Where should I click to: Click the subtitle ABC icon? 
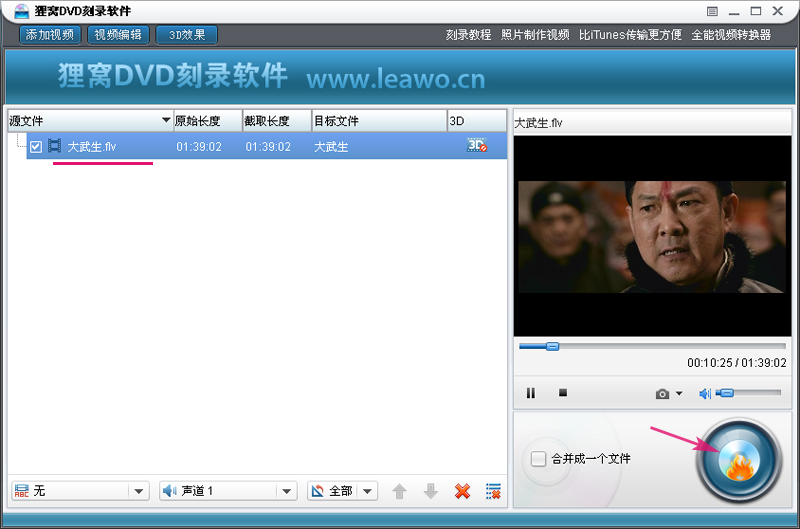[21, 491]
